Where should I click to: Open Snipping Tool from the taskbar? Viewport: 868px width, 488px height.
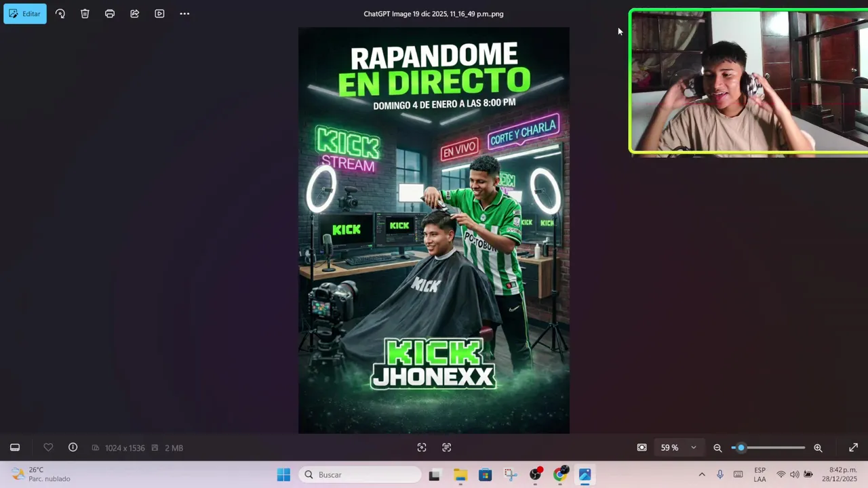click(510, 474)
